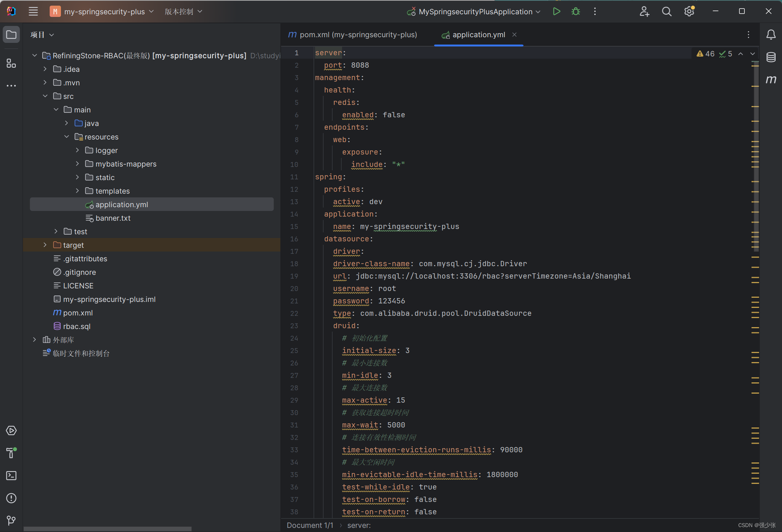Click the project tree horizontal scrollbar
This screenshot has height=532, width=782.
[108, 529]
